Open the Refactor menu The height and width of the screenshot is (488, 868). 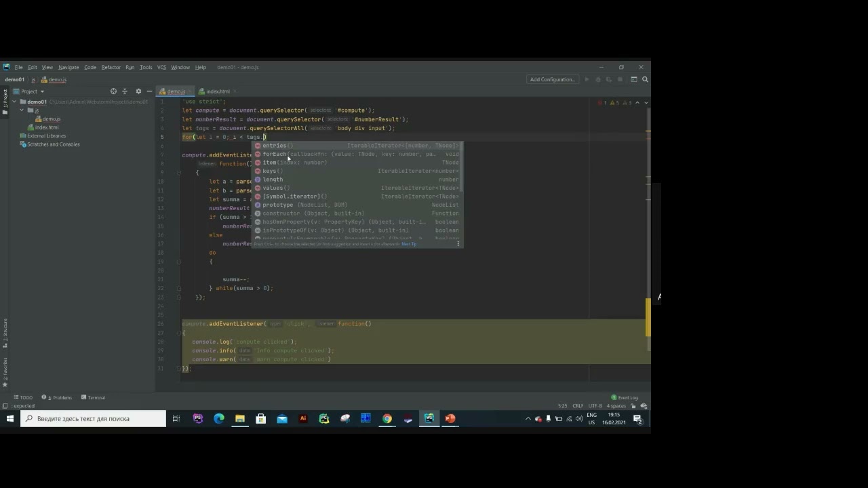pyautogui.click(x=111, y=67)
